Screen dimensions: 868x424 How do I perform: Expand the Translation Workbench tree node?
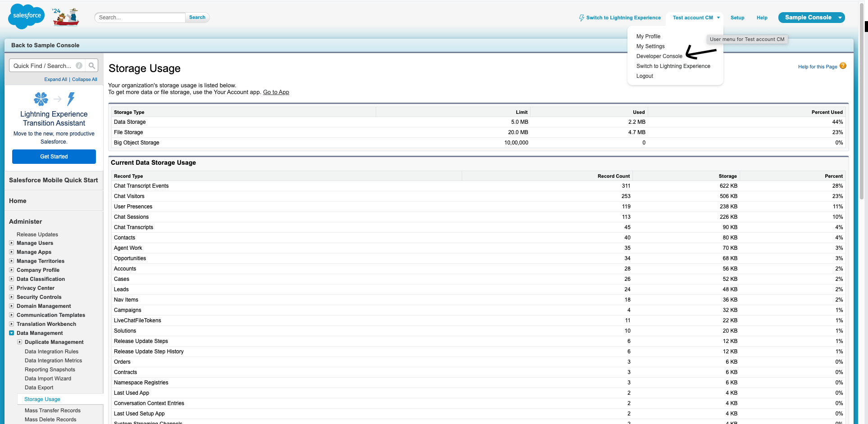[12, 324]
